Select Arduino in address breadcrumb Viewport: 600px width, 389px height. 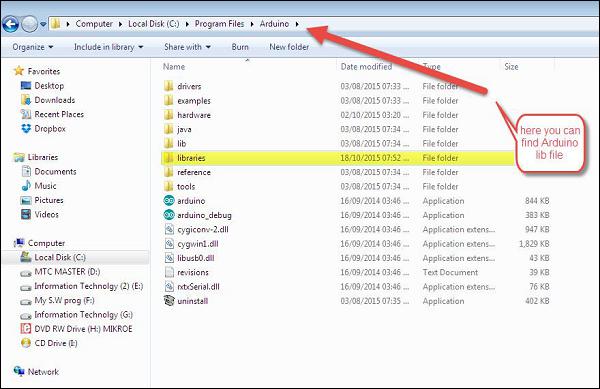[274, 24]
